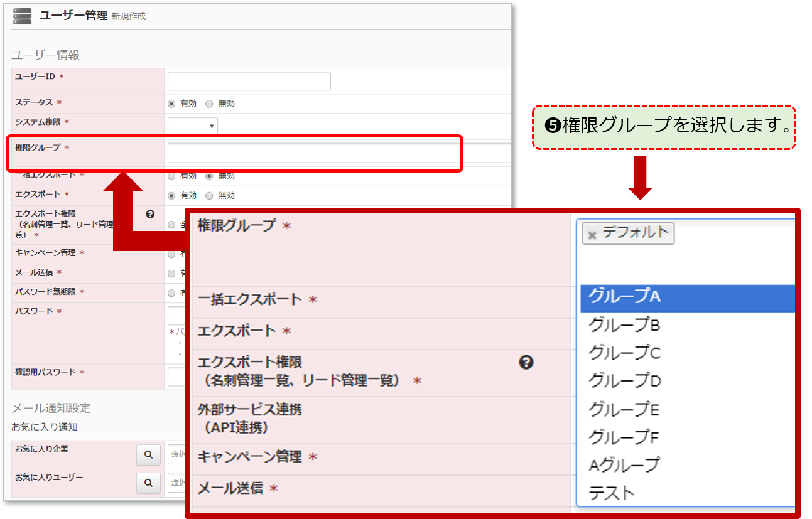
Task: Click the ユーザーID text field
Action: click(x=249, y=81)
